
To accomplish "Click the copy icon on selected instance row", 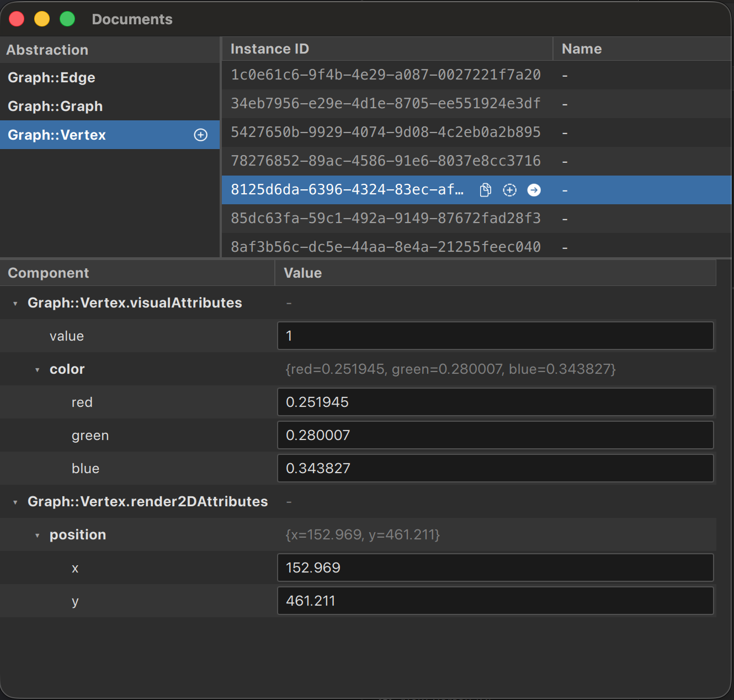I will [x=485, y=190].
